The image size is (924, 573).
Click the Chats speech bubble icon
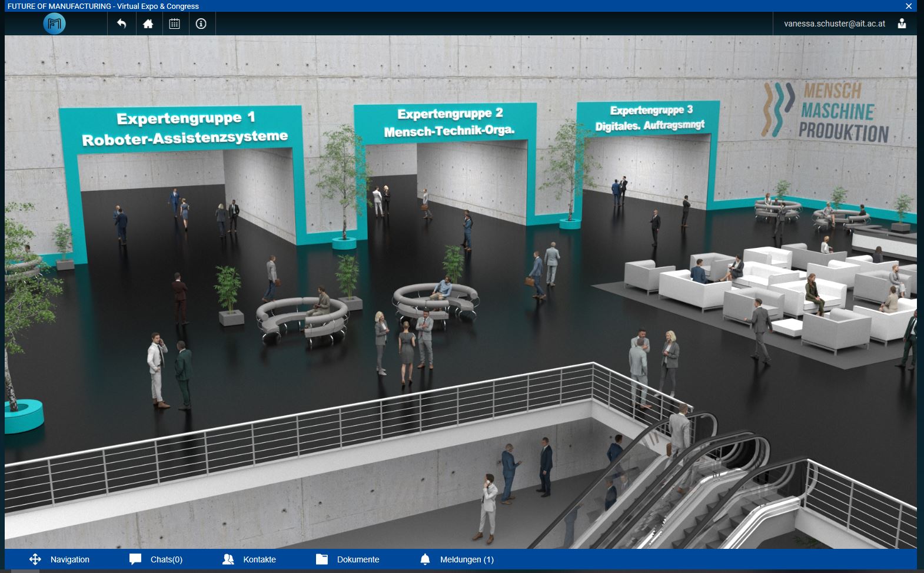tap(135, 559)
